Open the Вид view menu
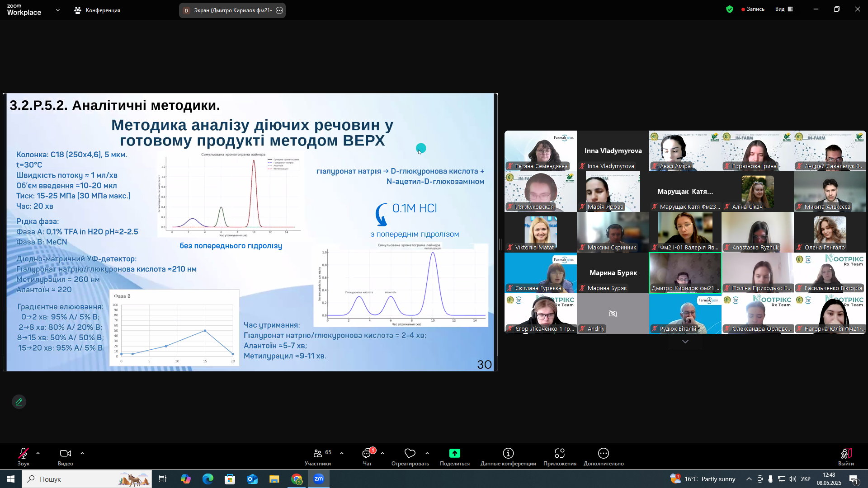Image resolution: width=868 pixels, height=488 pixels. click(784, 9)
